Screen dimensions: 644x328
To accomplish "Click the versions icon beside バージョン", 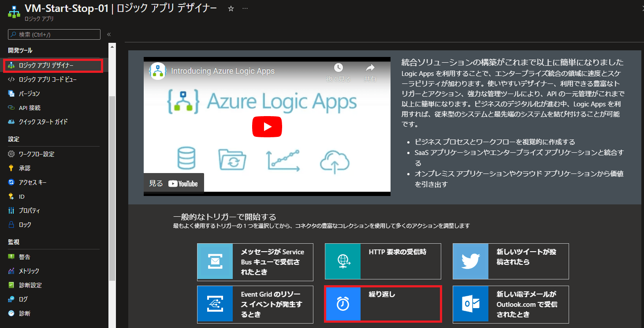I will 11,94.
